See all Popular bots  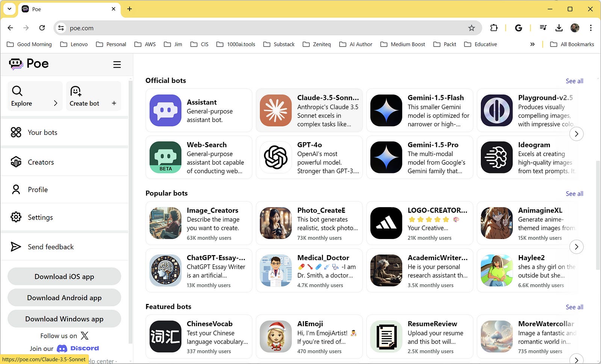coord(574,194)
